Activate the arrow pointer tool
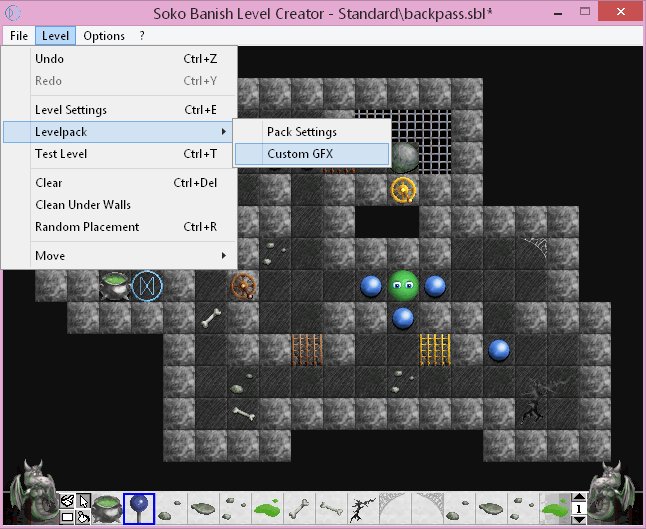The image size is (646, 529). tap(84, 501)
